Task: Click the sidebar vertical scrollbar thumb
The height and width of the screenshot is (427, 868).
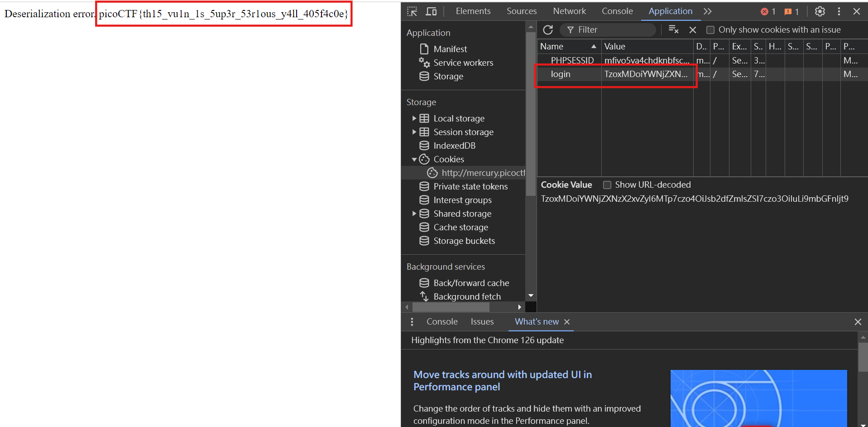Action: click(x=531, y=113)
